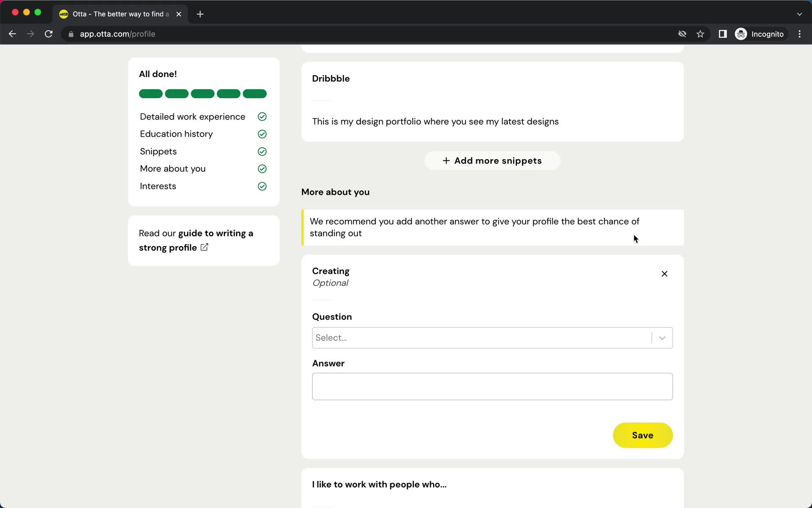This screenshot has height=508, width=812.
Task: Go to Detailed work experience section
Action: pos(192,117)
